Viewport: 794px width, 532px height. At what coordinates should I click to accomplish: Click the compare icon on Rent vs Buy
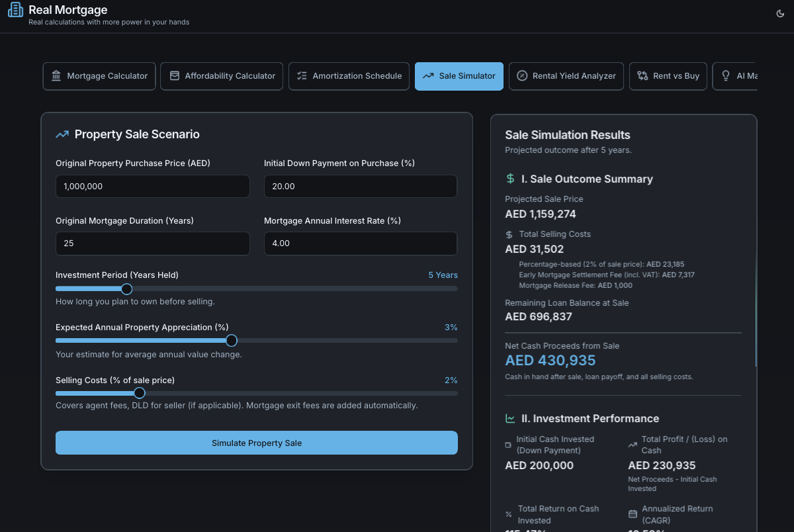(x=642, y=76)
